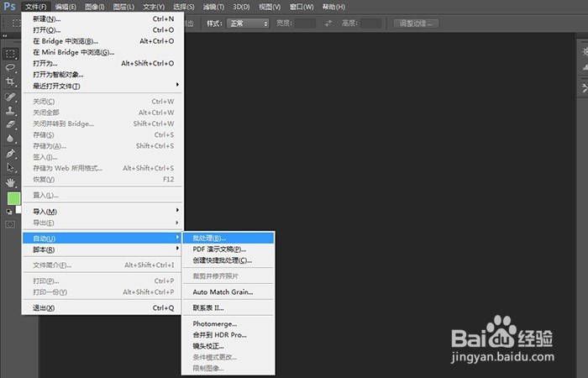Click the 高度 input field
The image size is (588, 378).
coord(371,24)
